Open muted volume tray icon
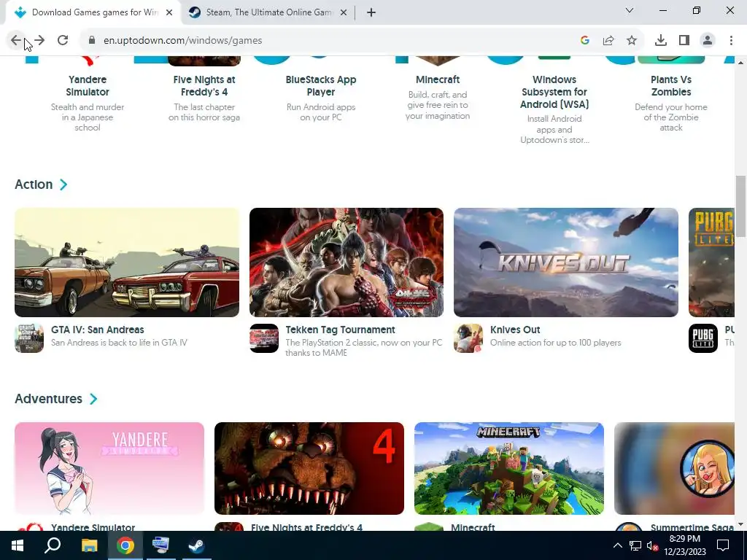 coord(652,545)
